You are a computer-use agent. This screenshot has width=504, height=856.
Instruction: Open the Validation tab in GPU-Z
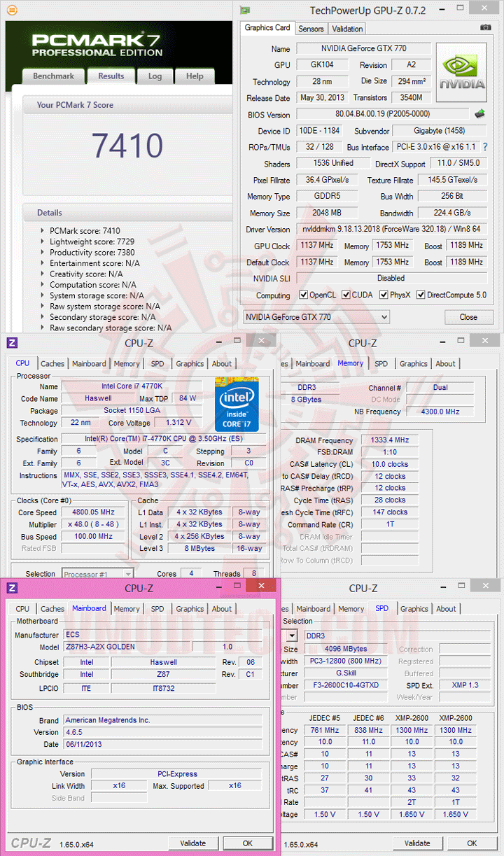[347, 29]
